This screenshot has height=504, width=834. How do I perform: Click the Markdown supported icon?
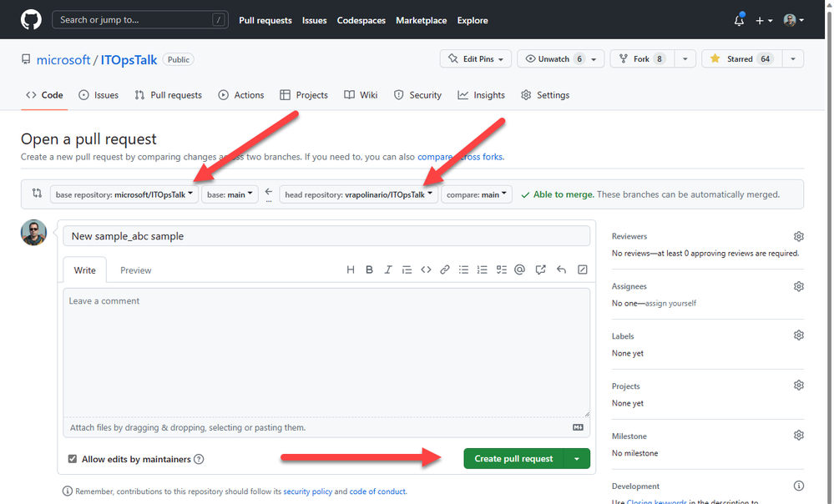pos(579,427)
